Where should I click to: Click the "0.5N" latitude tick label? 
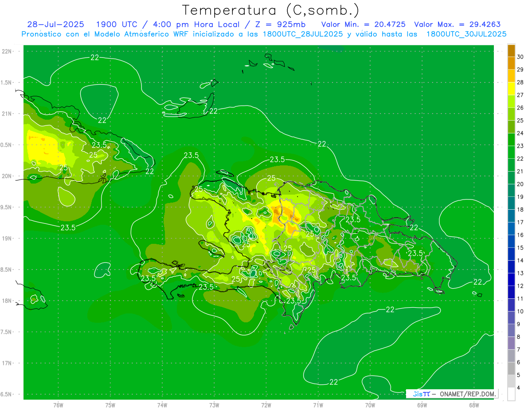click(x=6, y=145)
